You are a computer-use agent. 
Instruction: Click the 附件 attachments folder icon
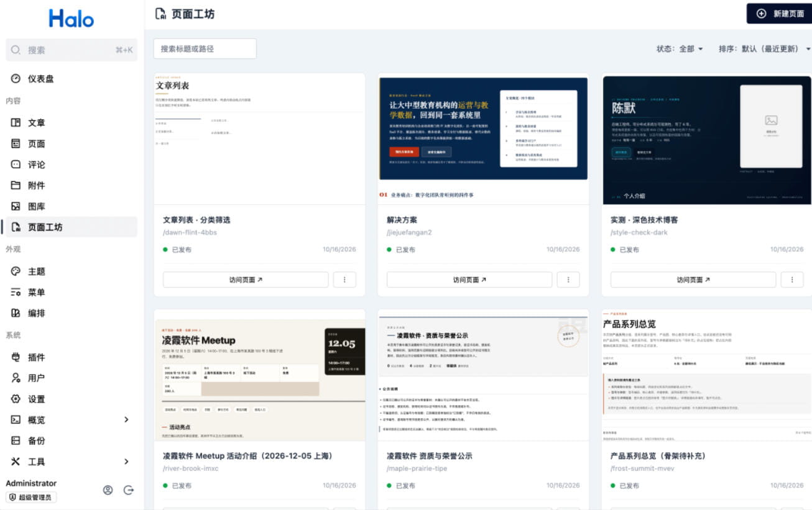[16, 185]
